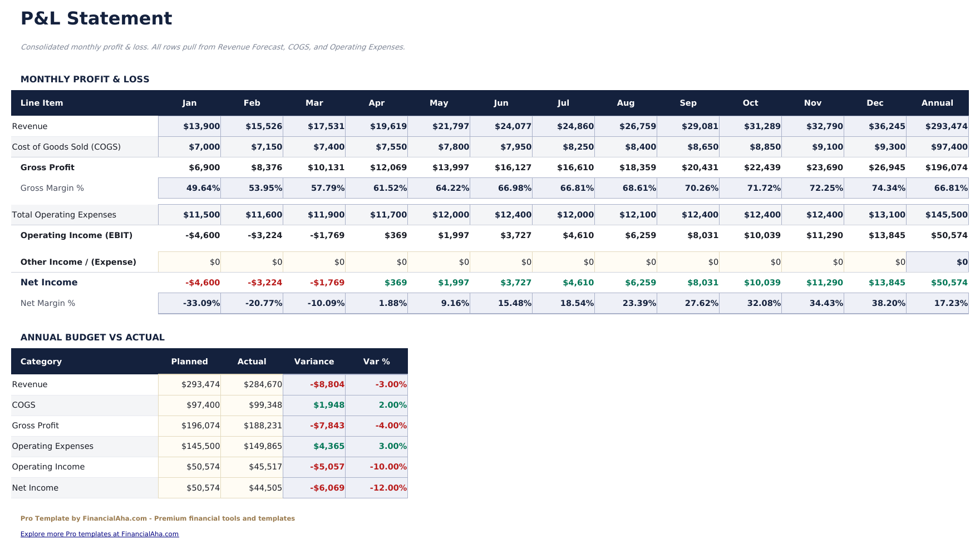Select the March Gross Margin percentage cell

tap(314, 188)
